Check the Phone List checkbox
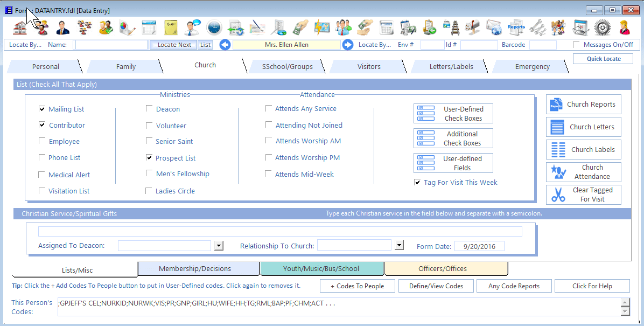644x326 pixels. point(42,157)
